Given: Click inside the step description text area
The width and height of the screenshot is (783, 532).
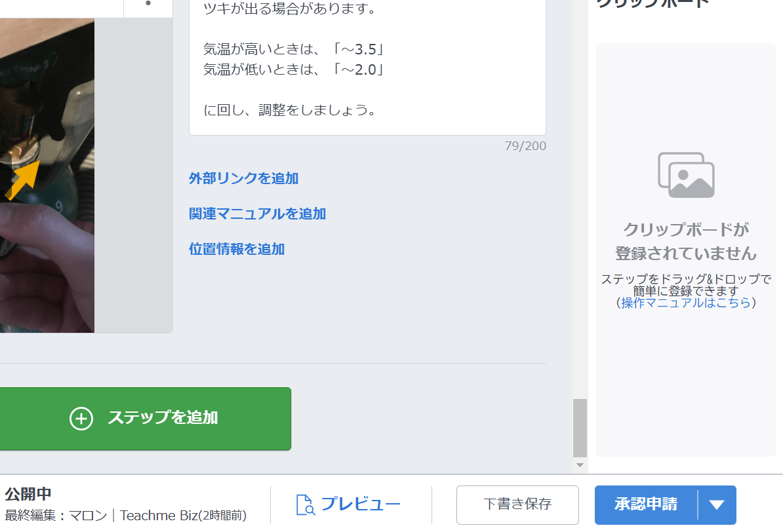Looking at the screenshot, I should point(367,66).
